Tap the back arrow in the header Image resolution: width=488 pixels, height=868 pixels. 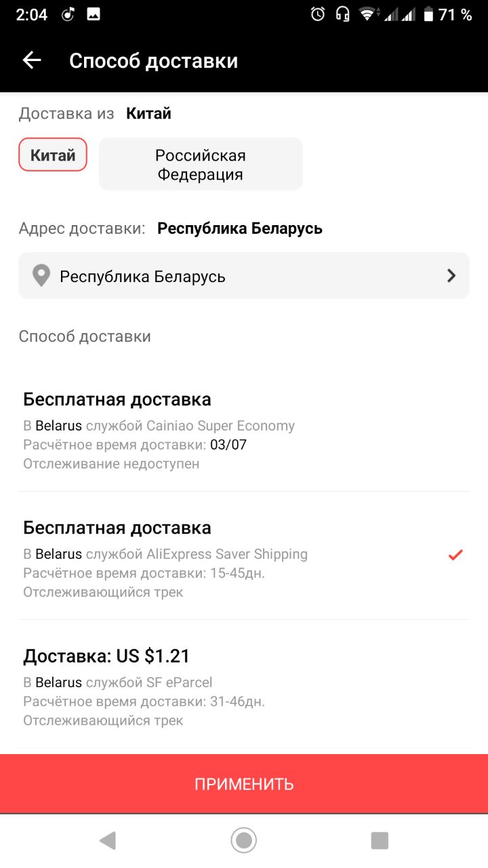pos(32,60)
